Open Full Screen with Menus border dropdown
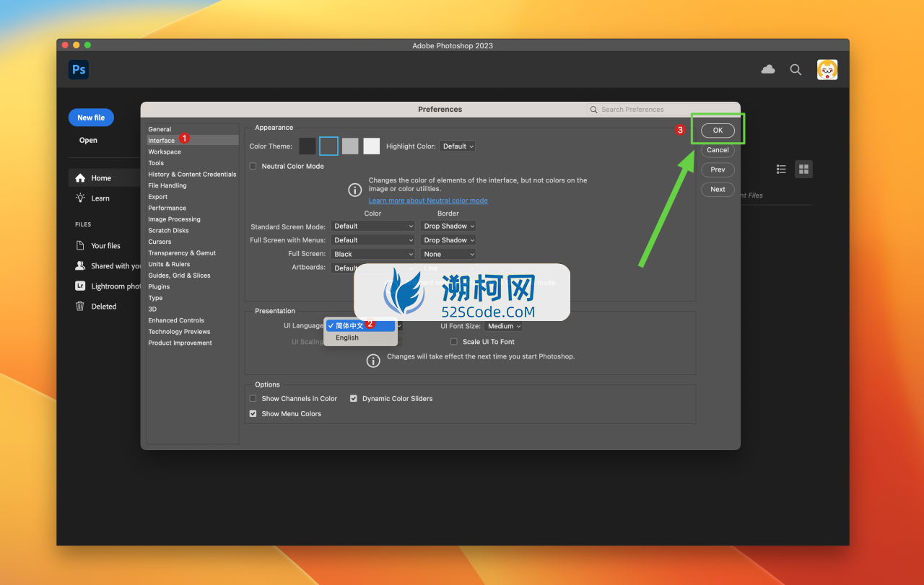This screenshot has height=585, width=924. pos(448,240)
